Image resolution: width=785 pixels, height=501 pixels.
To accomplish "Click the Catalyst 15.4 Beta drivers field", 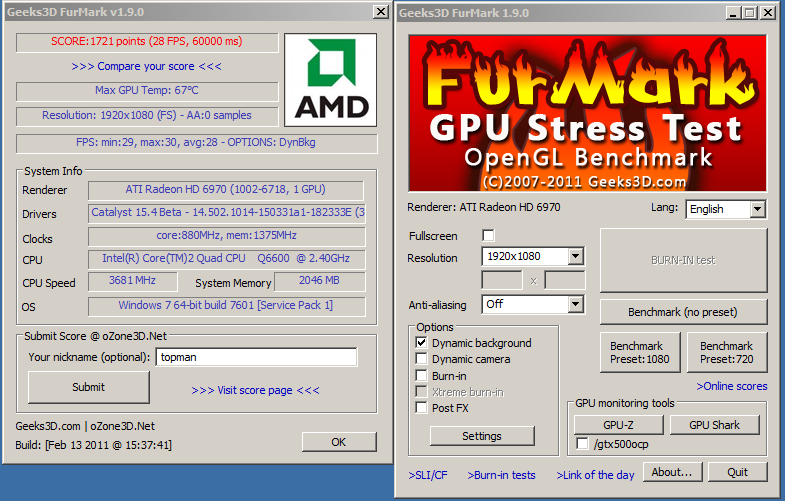I will coord(226,213).
